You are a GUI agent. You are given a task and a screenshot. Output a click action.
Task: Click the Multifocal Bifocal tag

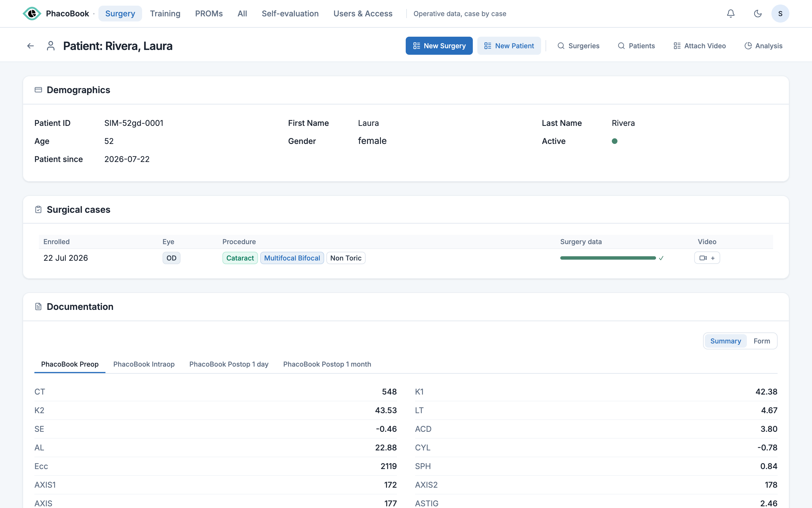coord(292,258)
